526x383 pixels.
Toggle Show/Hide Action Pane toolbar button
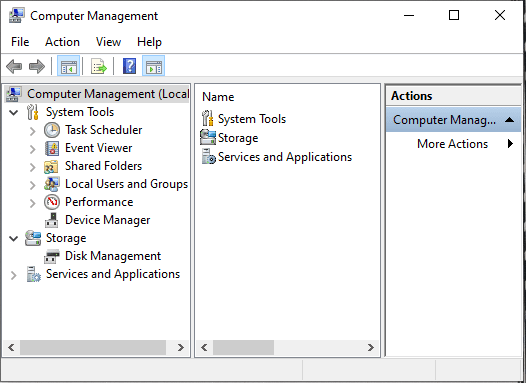[x=153, y=66]
